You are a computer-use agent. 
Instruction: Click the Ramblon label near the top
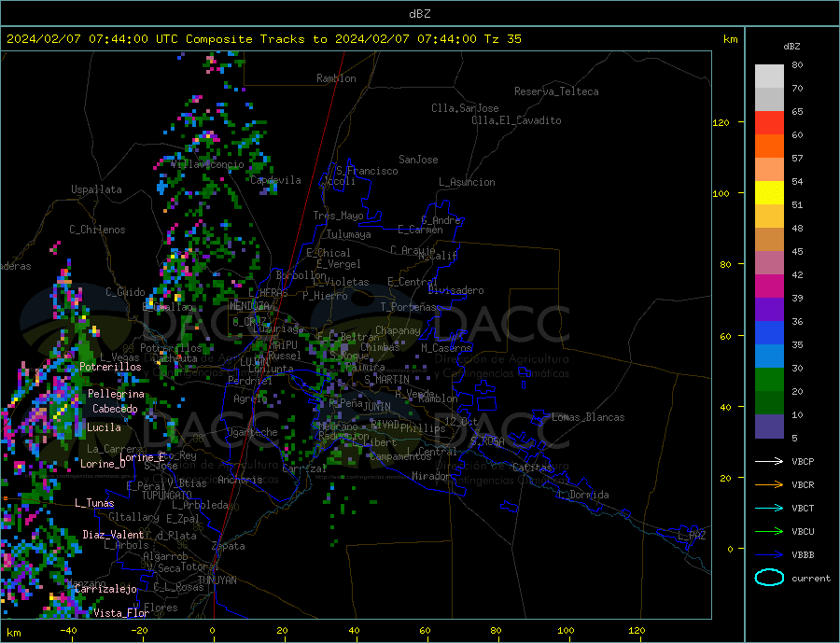336,78
